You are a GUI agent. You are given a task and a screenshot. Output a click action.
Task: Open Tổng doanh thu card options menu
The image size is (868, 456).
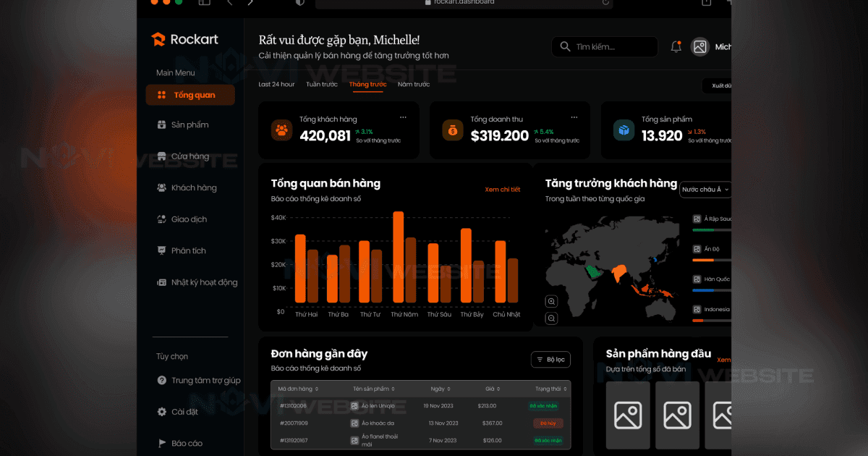pyautogui.click(x=574, y=117)
